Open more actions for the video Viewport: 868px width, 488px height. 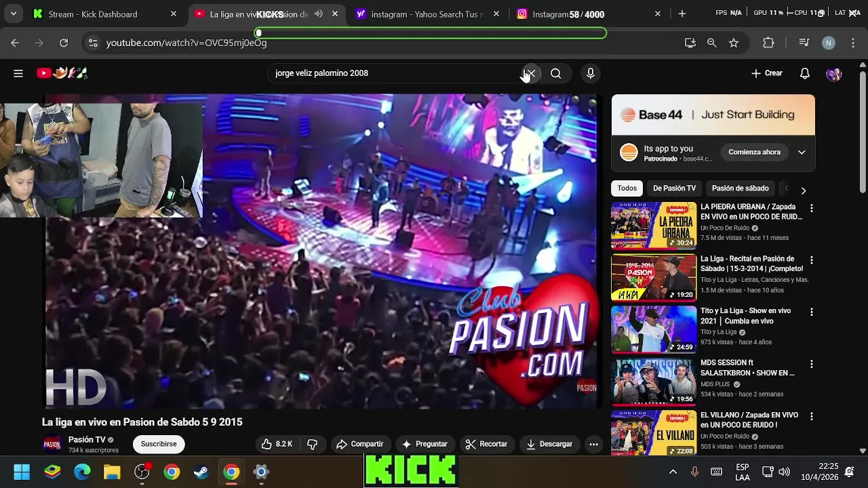point(593,444)
